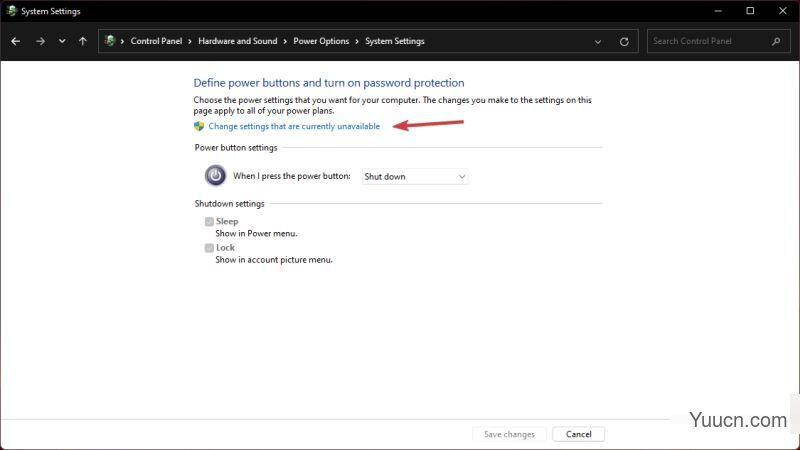Click Change settings that are currently unavailable
This screenshot has height=450, width=800.
coord(294,127)
